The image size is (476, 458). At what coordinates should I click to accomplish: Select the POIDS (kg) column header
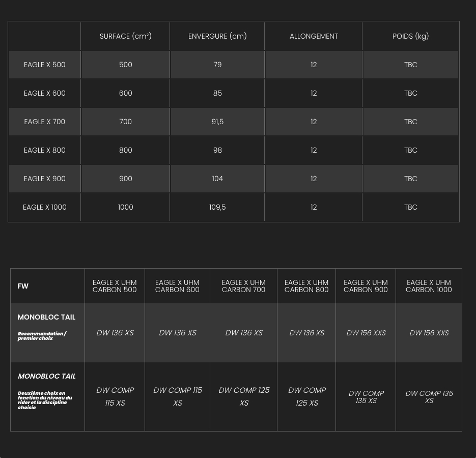click(x=410, y=36)
